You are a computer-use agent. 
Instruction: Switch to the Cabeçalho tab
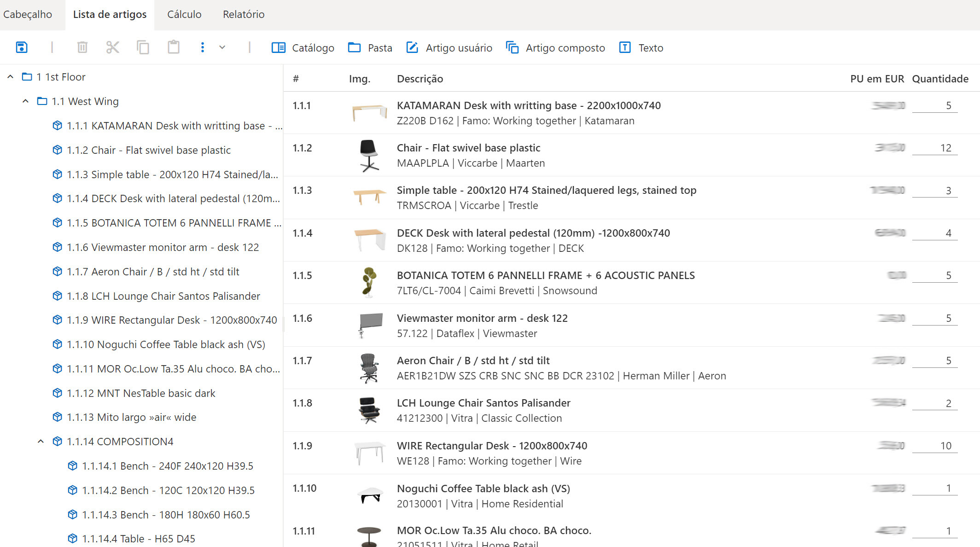(28, 14)
